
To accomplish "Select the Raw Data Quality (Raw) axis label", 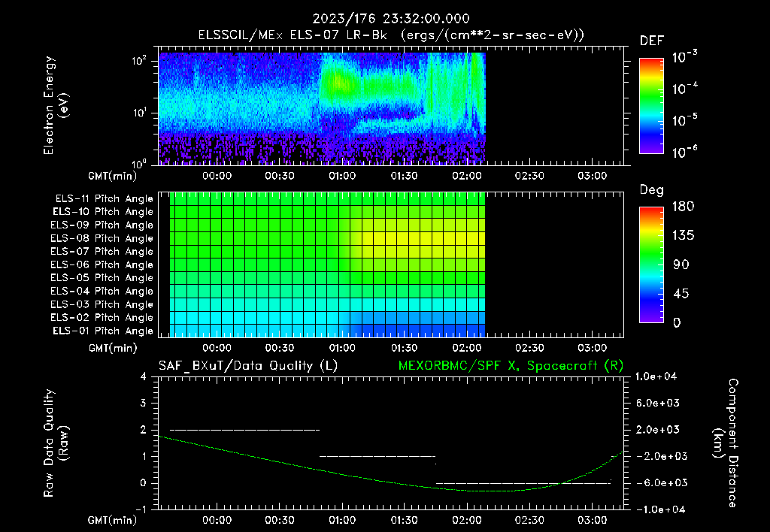I will (56, 443).
